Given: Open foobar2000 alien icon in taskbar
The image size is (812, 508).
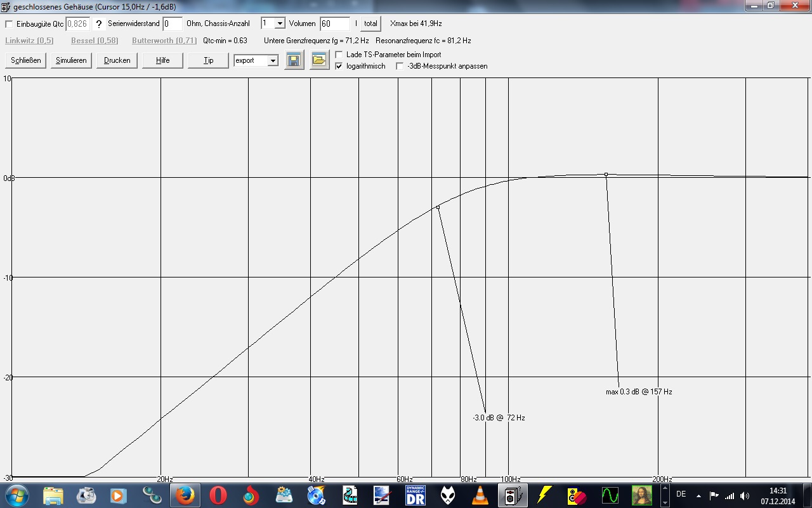Looking at the screenshot, I should point(448,495).
